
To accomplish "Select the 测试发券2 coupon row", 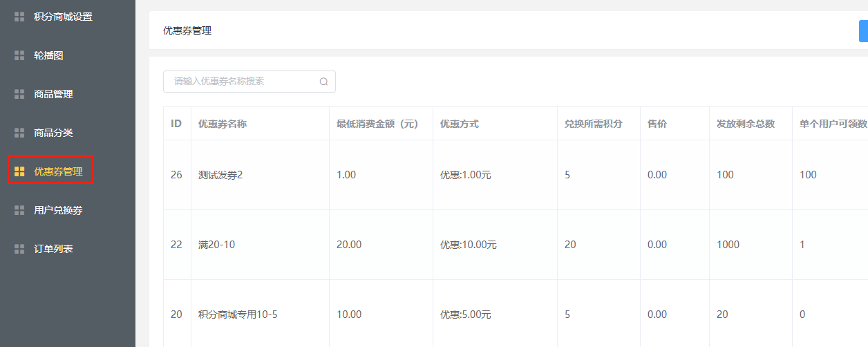I will pyautogui.click(x=220, y=175).
